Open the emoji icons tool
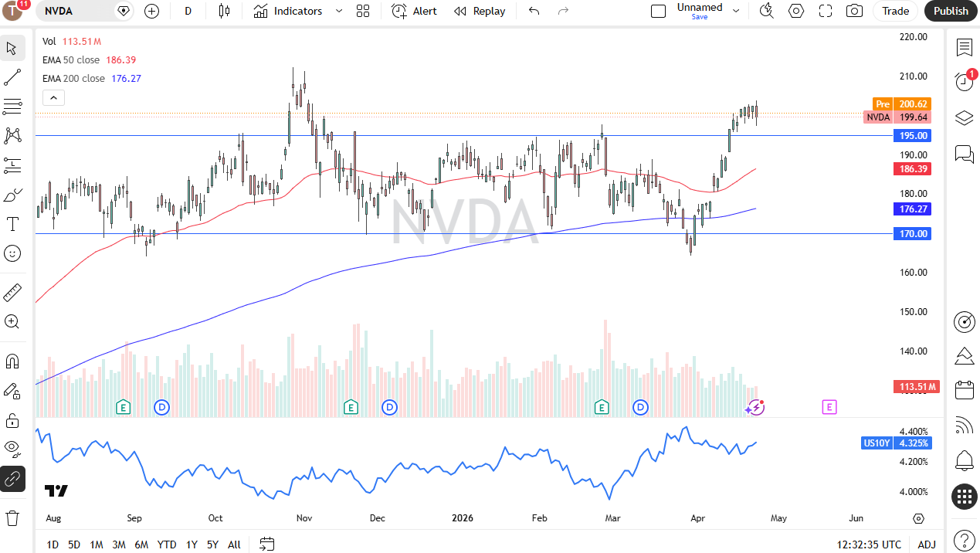Screen dimensions: 980x553 pos(12,253)
